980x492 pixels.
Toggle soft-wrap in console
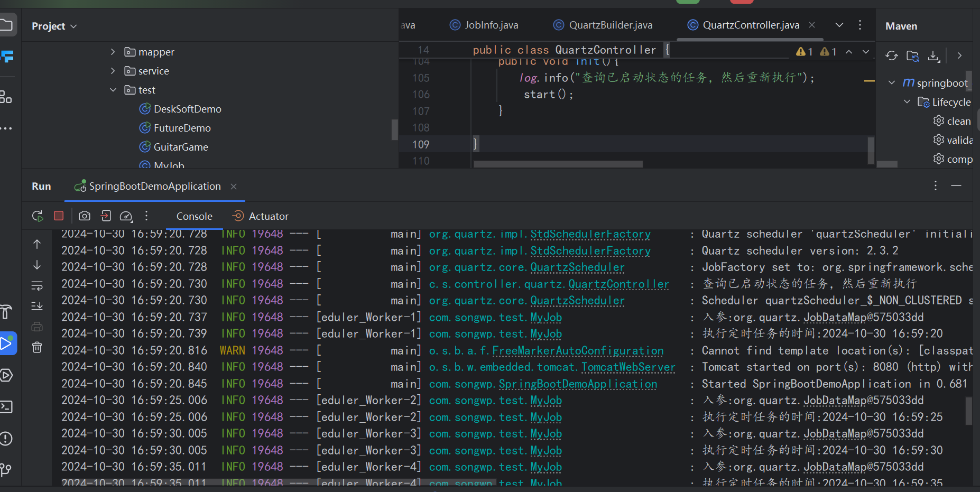pyautogui.click(x=37, y=286)
